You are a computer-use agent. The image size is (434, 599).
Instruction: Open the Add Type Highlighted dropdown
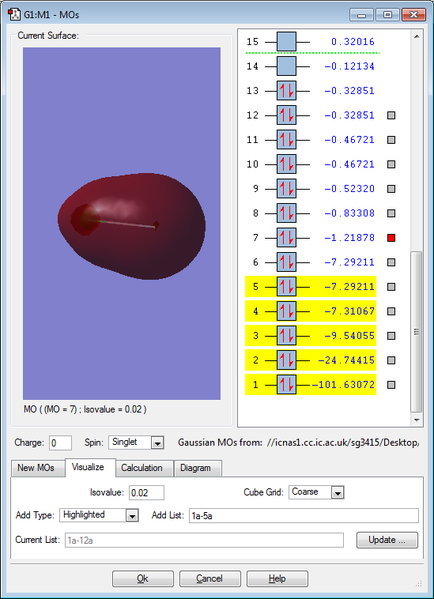point(132,515)
